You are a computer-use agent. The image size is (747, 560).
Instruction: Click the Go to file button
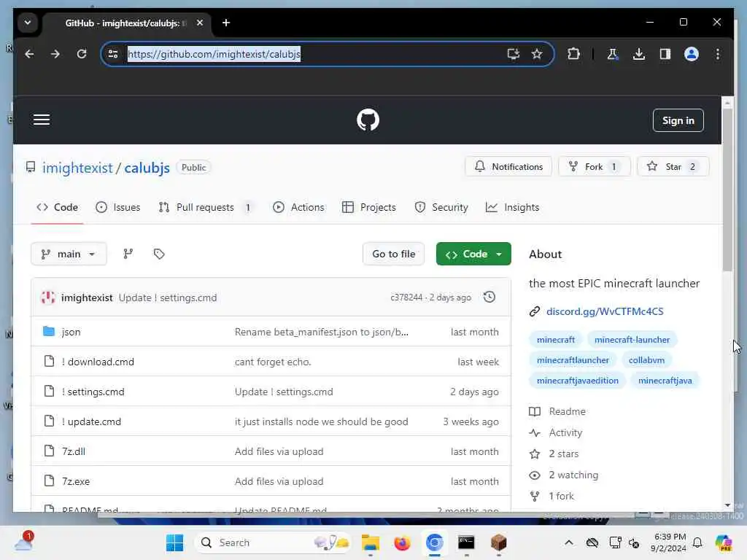coord(393,254)
